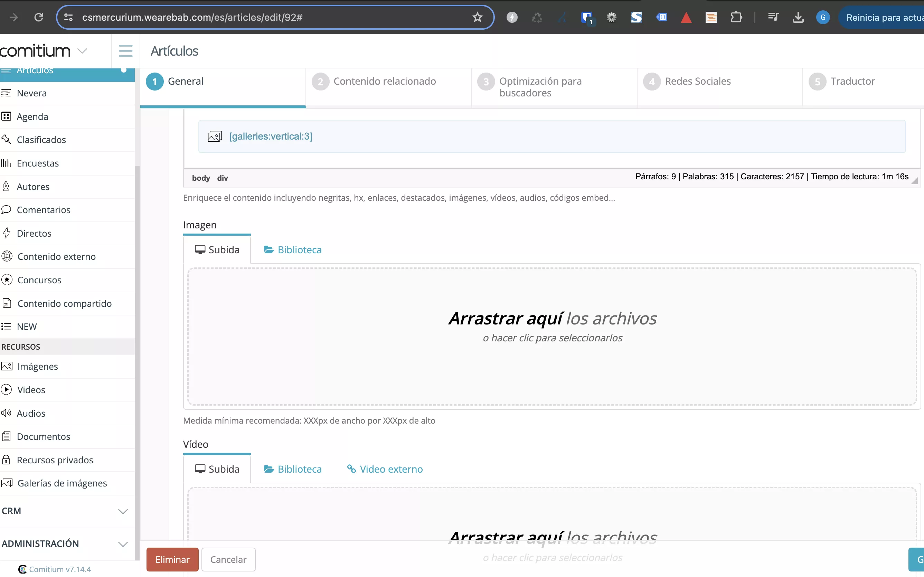
Task: Expand the comitium logo dropdown
Action: coord(82,51)
